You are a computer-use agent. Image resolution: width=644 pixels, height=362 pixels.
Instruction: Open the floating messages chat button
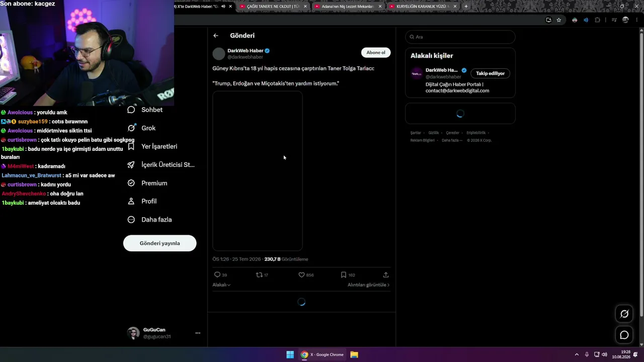(x=624, y=335)
